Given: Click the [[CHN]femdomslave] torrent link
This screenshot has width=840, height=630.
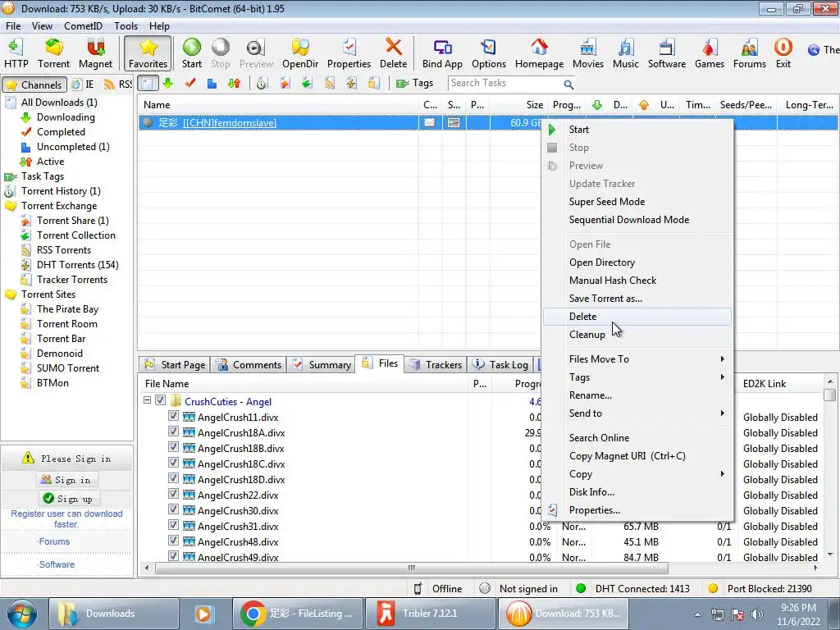Looking at the screenshot, I should pyautogui.click(x=230, y=123).
